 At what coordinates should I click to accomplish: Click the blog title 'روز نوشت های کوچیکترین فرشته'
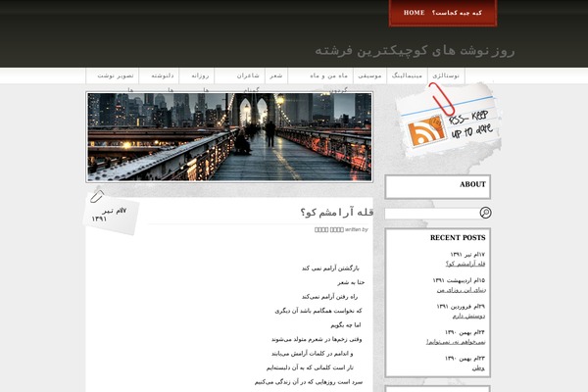tap(415, 50)
